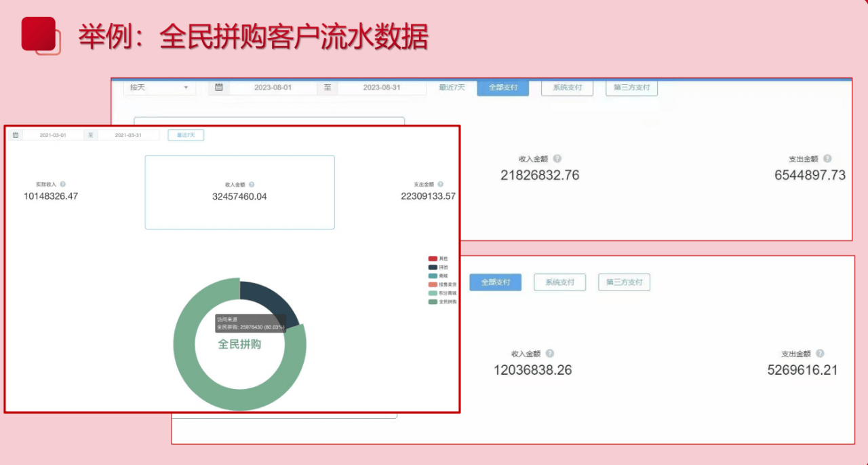The height and width of the screenshot is (465, 868).
Task: Click the help icon beside 支出金额 6544897.73
Action: click(x=829, y=159)
